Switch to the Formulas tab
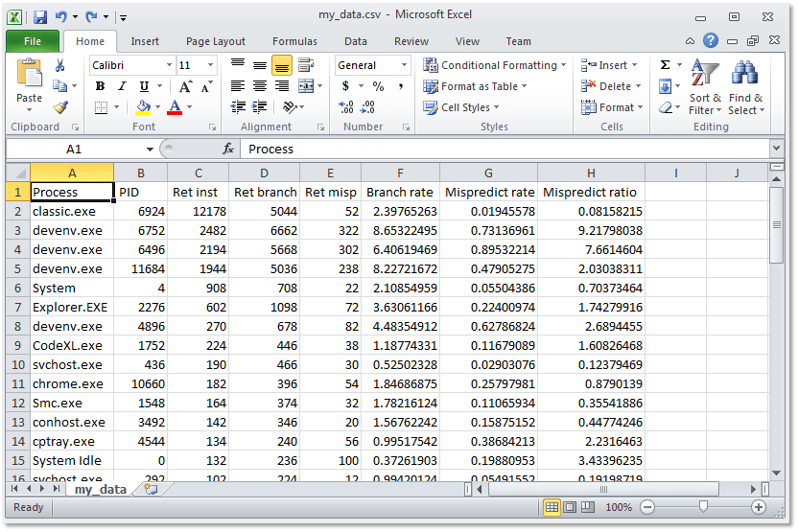This screenshot has height=532, width=798. (x=294, y=41)
